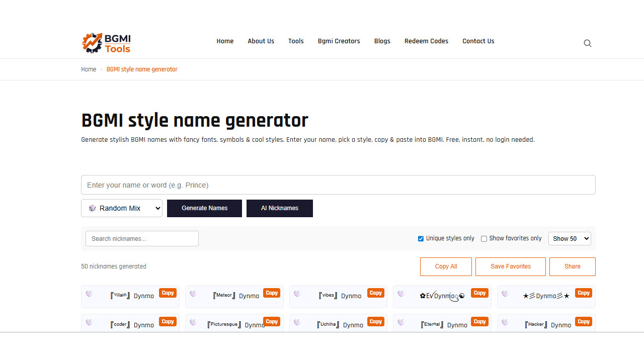
Task: Favorite the Hacker Dynmo nickname heart
Action: click(505, 323)
